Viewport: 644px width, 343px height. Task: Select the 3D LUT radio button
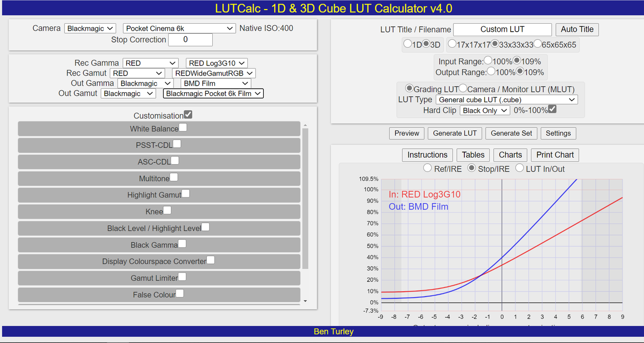[426, 44]
